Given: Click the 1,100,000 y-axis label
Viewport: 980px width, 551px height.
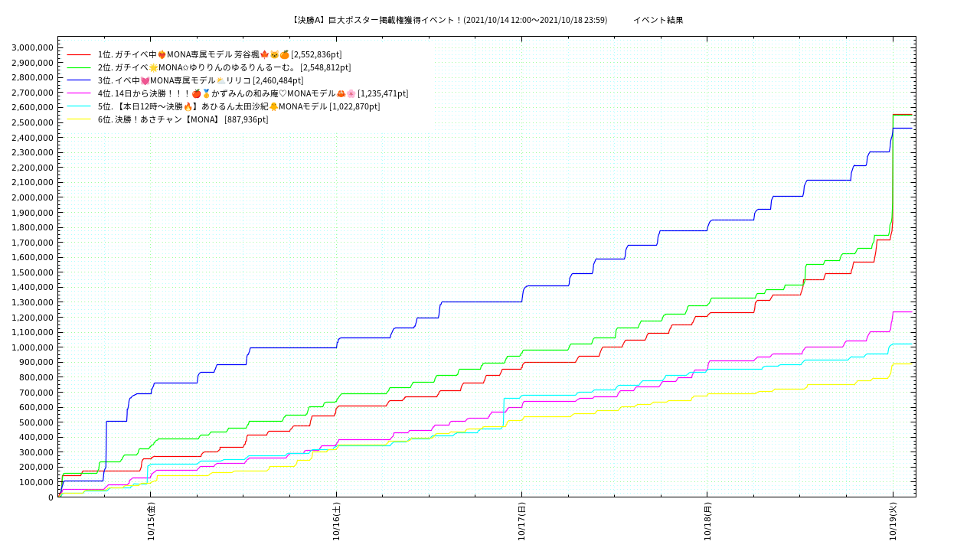Looking at the screenshot, I should pyautogui.click(x=33, y=332).
